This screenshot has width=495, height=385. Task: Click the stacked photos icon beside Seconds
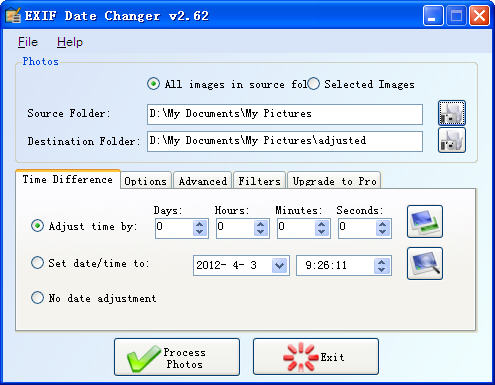425,221
